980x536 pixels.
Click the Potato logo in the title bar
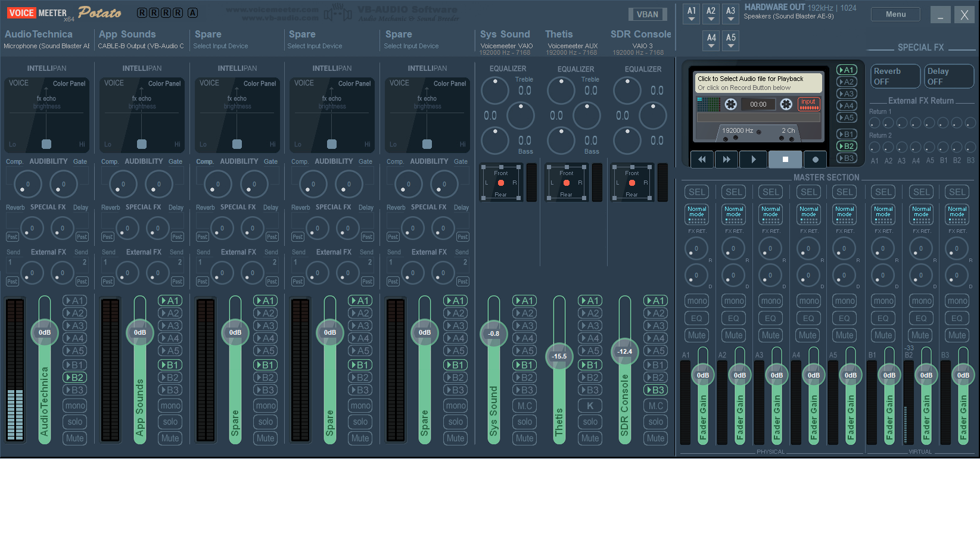[x=99, y=13]
